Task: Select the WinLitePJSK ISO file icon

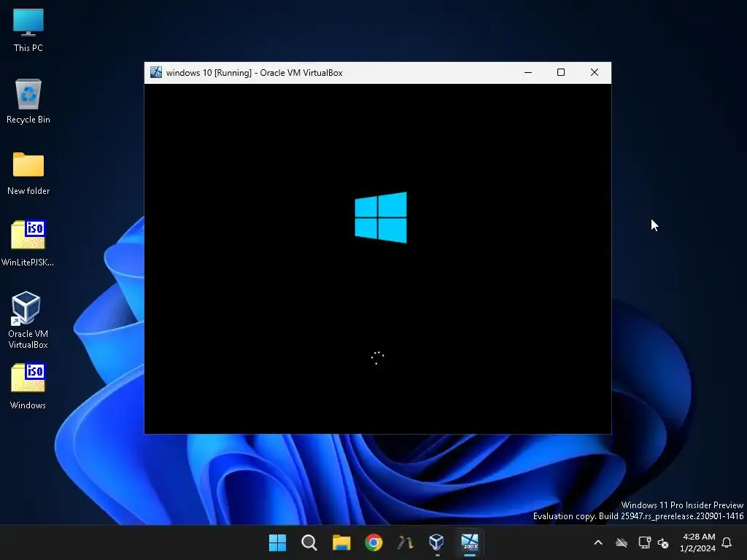Action: pos(28,243)
